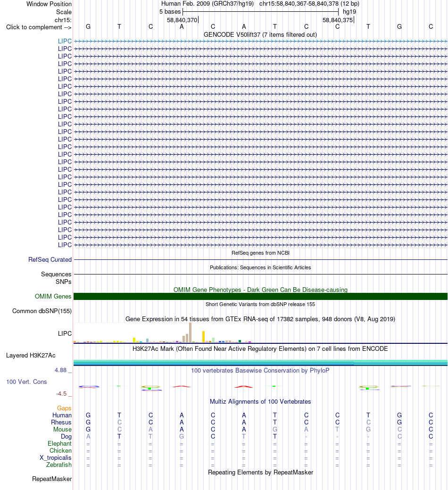Click the 'Scale' track label
Screen dimensions: 448x490
[64, 12]
